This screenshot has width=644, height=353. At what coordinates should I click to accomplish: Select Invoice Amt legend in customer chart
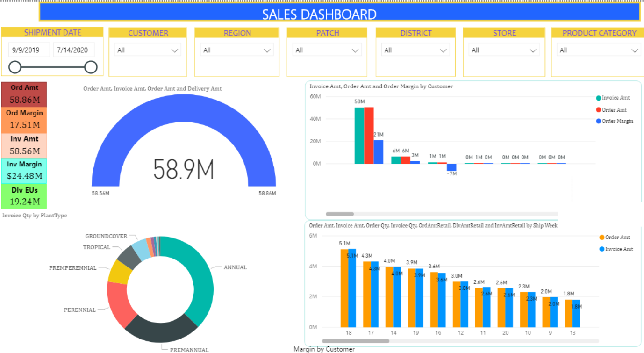[x=613, y=98]
